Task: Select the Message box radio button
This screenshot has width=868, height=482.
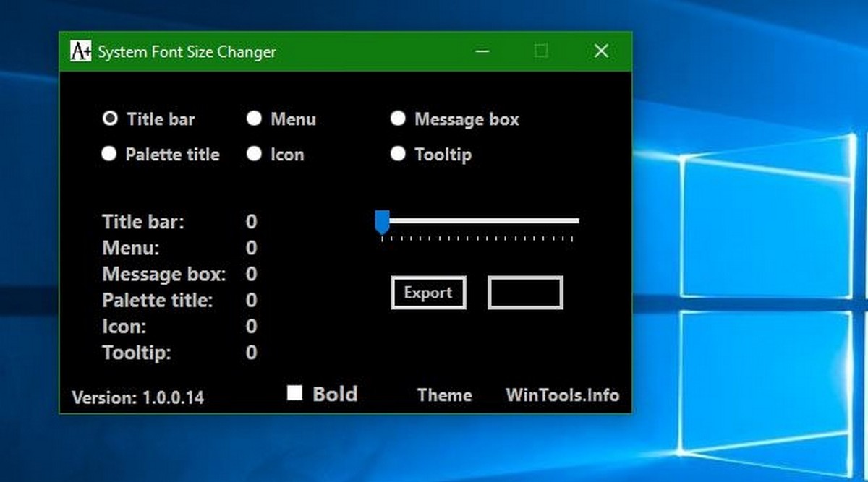Action: (398, 119)
